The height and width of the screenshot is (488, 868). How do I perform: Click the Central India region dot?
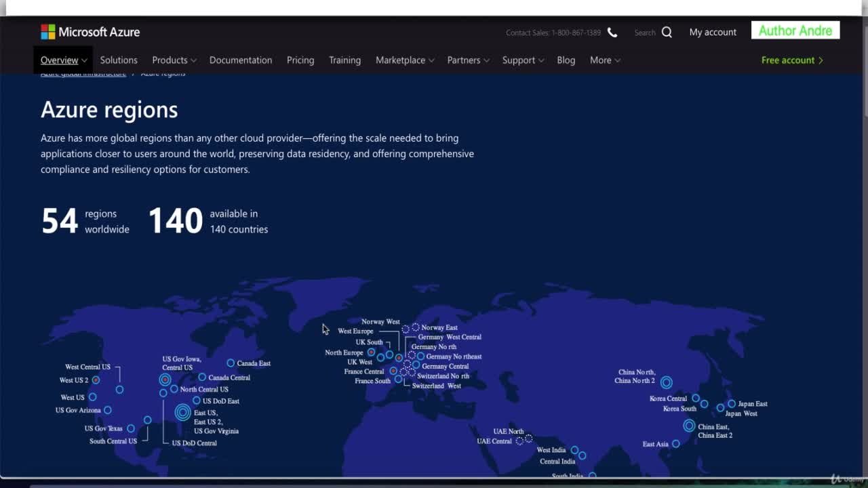click(x=582, y=455)
